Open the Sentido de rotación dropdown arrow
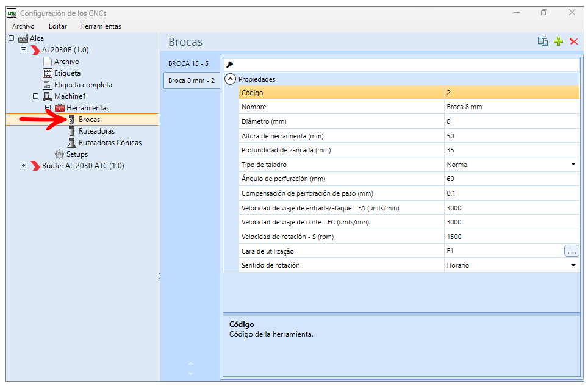This screenshot has height=386, width=588. 573,265
